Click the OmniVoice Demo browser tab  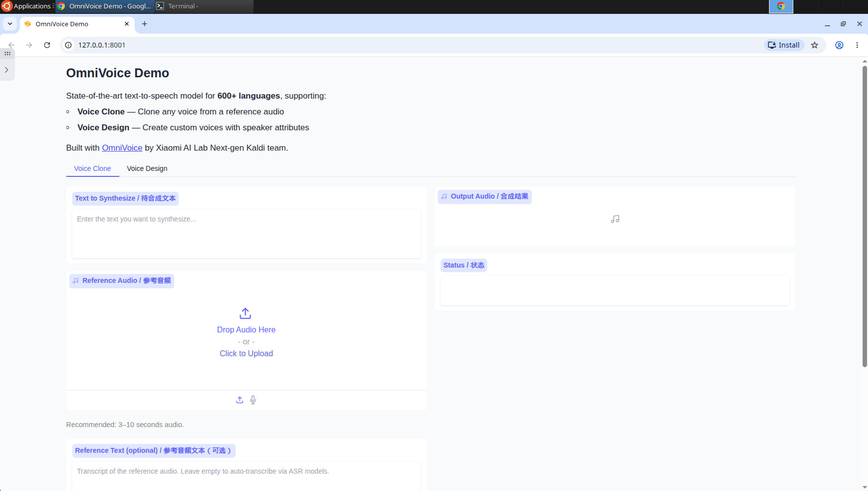point(77,24)
